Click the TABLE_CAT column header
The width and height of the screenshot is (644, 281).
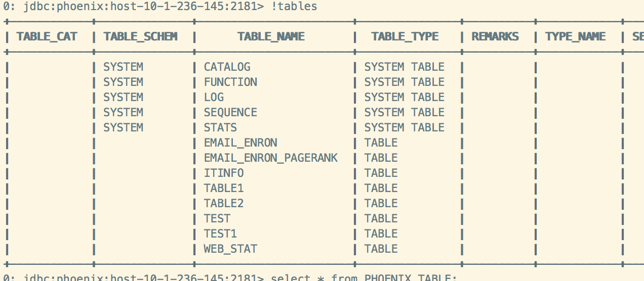pos(47,36)
